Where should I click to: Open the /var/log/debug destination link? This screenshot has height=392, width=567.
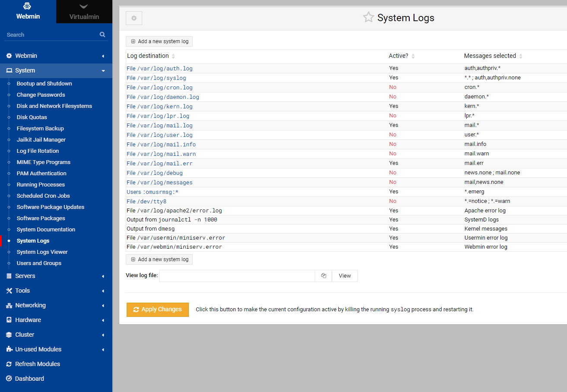click(155, 173)
